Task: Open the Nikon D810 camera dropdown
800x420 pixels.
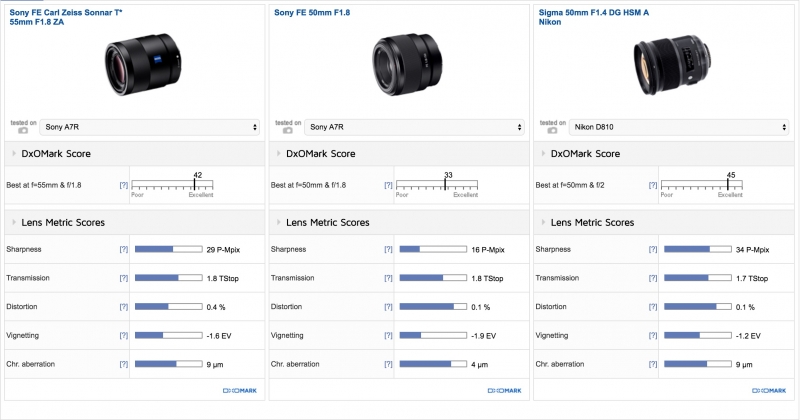Action: pyautogui.click(x=679, y=127)
